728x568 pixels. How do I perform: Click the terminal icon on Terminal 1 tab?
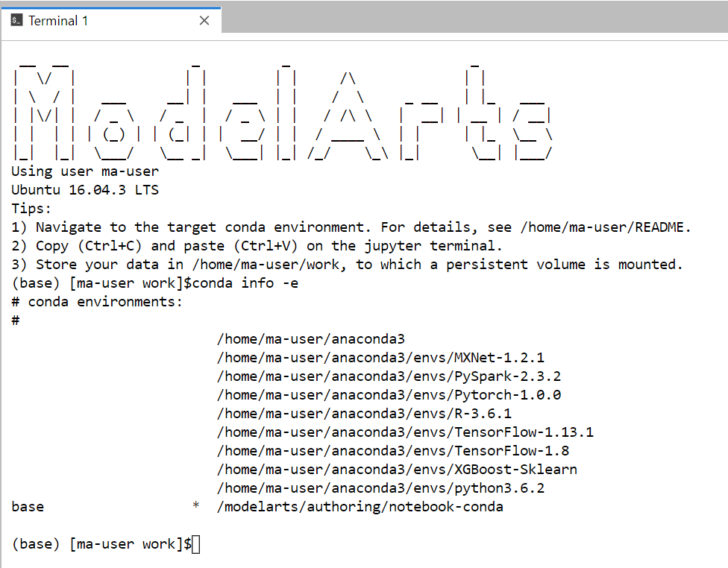click(x=16, y=20)
